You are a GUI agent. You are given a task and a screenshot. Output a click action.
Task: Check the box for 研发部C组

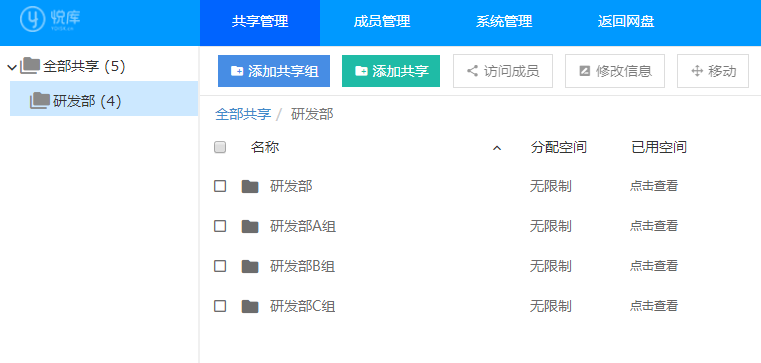220,306
